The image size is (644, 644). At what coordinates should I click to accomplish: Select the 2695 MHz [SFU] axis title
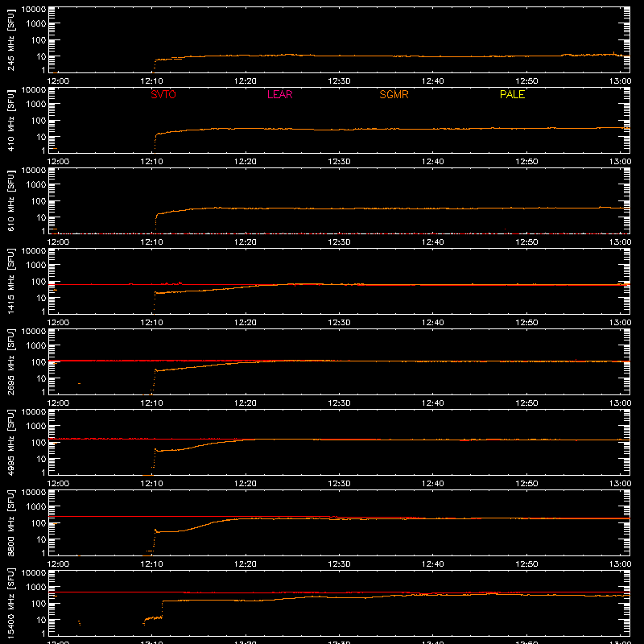coord(11,361)
